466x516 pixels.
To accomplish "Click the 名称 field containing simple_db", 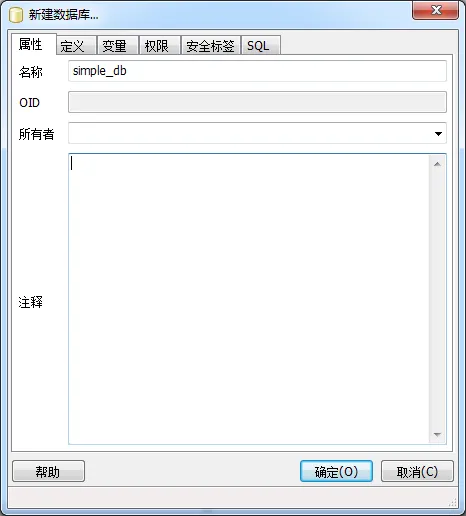I will pyautogui.click(x=257, y=71).
